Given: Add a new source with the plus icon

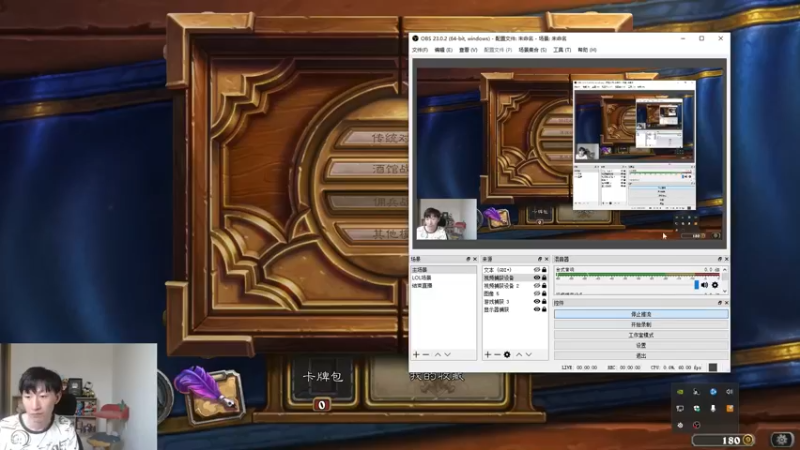Looking at the screenshot, I should (x=488, y=355).
